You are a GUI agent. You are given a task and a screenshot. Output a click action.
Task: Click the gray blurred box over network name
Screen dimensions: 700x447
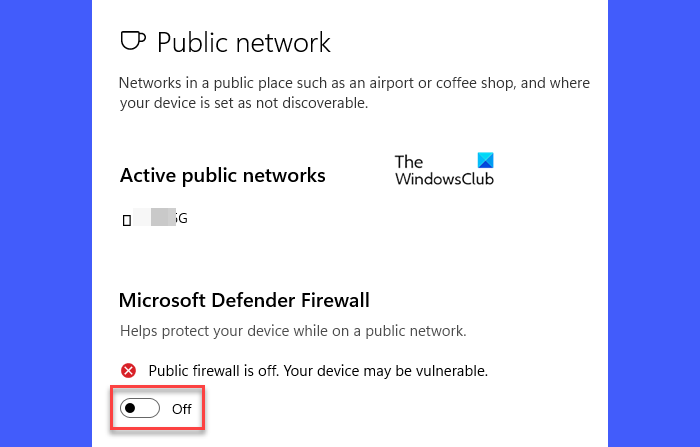(x=163, y=217)
